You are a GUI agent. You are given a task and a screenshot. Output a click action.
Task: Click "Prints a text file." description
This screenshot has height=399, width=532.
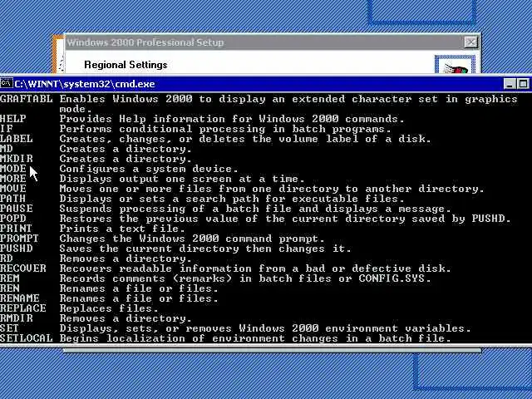[x=122, y=229]
